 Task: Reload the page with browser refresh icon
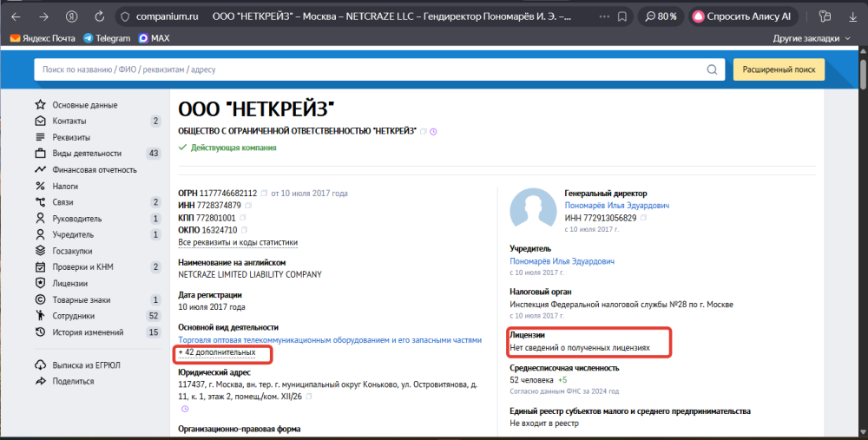pyautogui.click(x=100, y=16)
